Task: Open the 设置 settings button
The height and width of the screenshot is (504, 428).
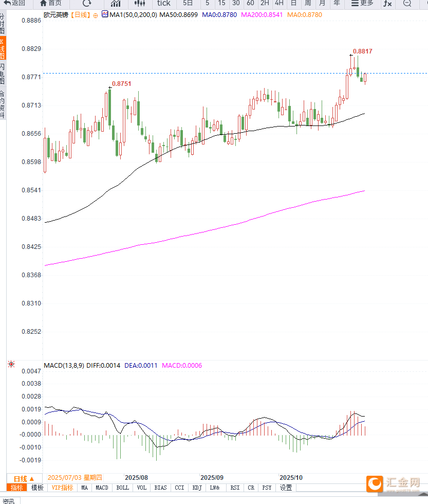Action: click(286, 488)
